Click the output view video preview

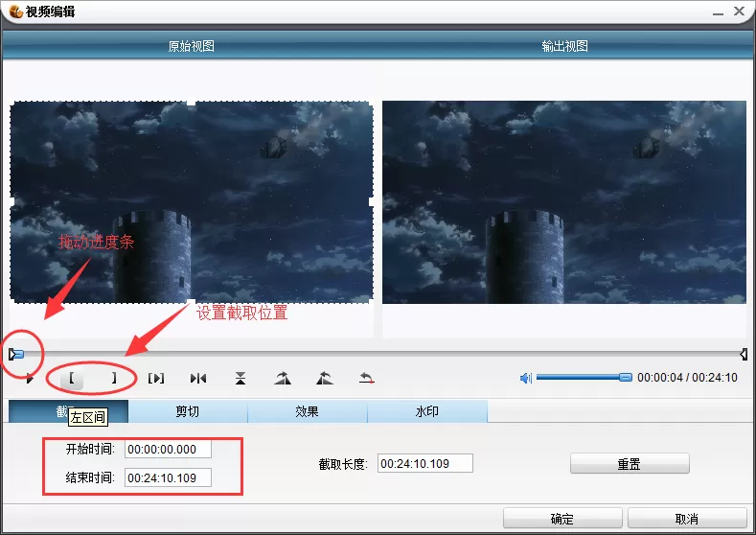point(564,202)
